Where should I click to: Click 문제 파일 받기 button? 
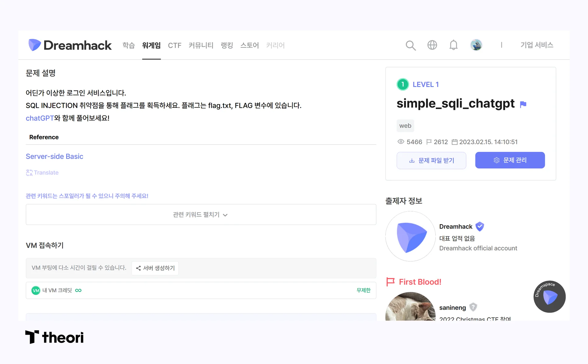(x=431, y=160)
